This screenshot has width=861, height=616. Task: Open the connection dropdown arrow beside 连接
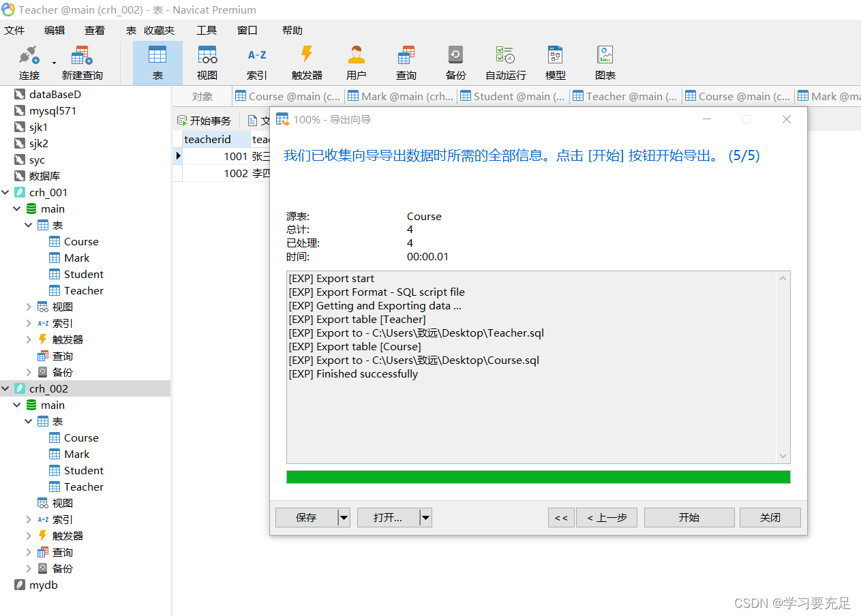tap(54, 63)
